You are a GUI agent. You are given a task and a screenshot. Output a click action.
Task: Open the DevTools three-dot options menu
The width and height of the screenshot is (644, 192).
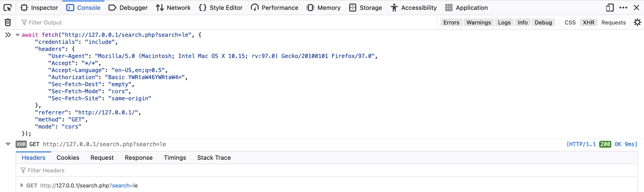623,8
